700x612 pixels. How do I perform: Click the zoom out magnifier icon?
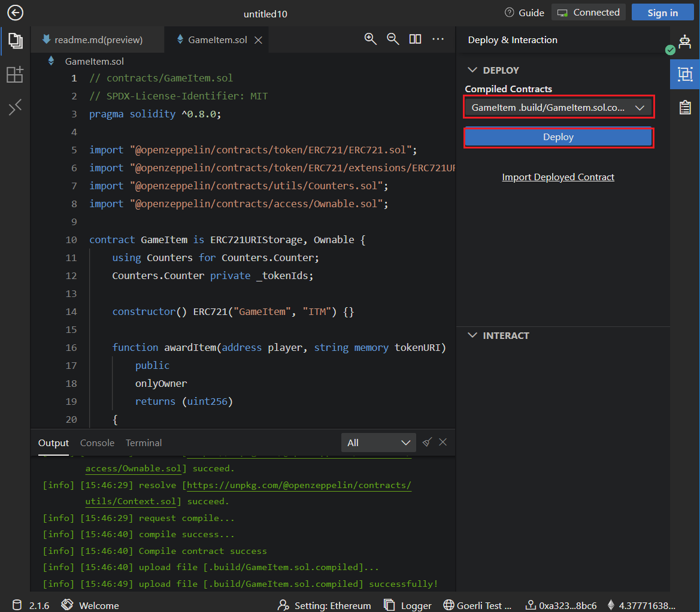pos(393,39)
